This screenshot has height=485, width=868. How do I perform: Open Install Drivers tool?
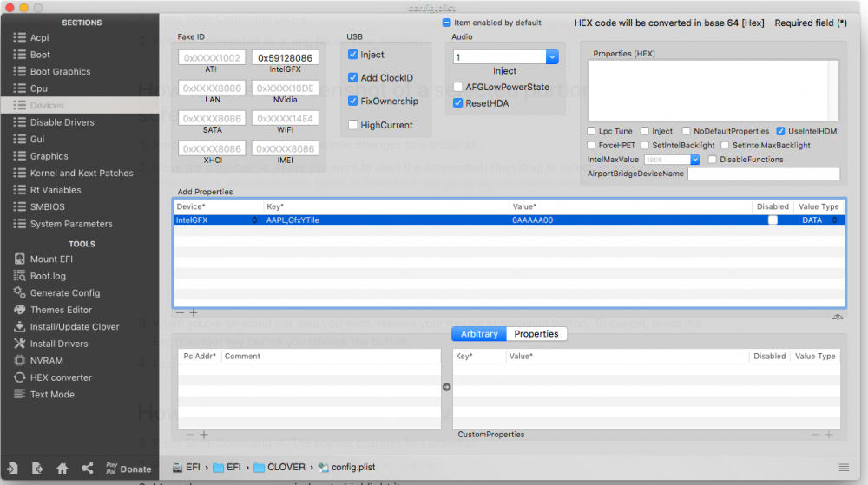(x=59, y=344)
